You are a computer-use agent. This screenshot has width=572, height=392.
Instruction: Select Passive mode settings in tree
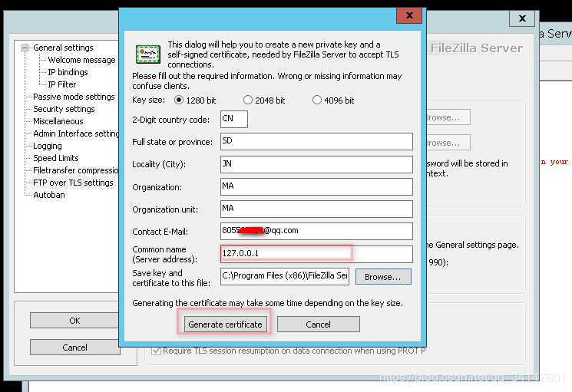pyautogui.click(x=74, y=97)
